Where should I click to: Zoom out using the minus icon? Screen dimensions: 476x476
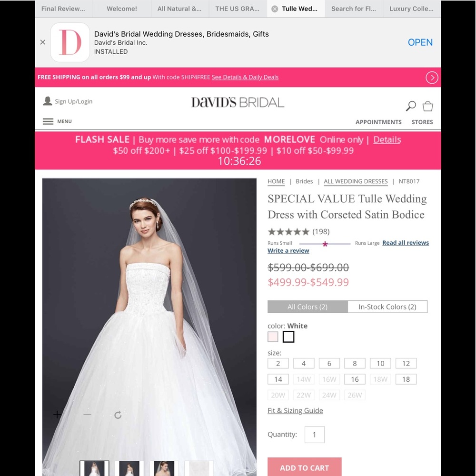87,415
